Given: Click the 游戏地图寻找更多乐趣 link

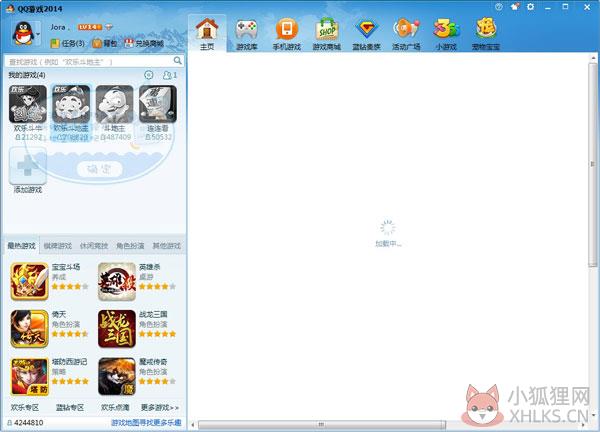Looking at the screenshot, I should (146, 423).
